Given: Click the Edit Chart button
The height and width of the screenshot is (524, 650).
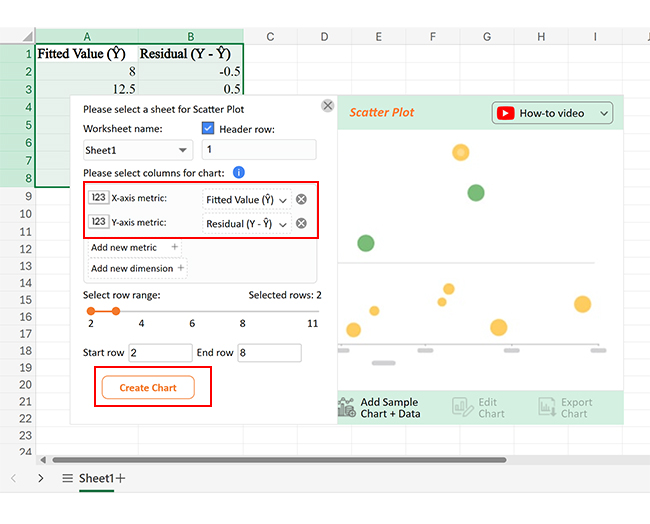Looking at the screenshot, I should pos(479,408).
